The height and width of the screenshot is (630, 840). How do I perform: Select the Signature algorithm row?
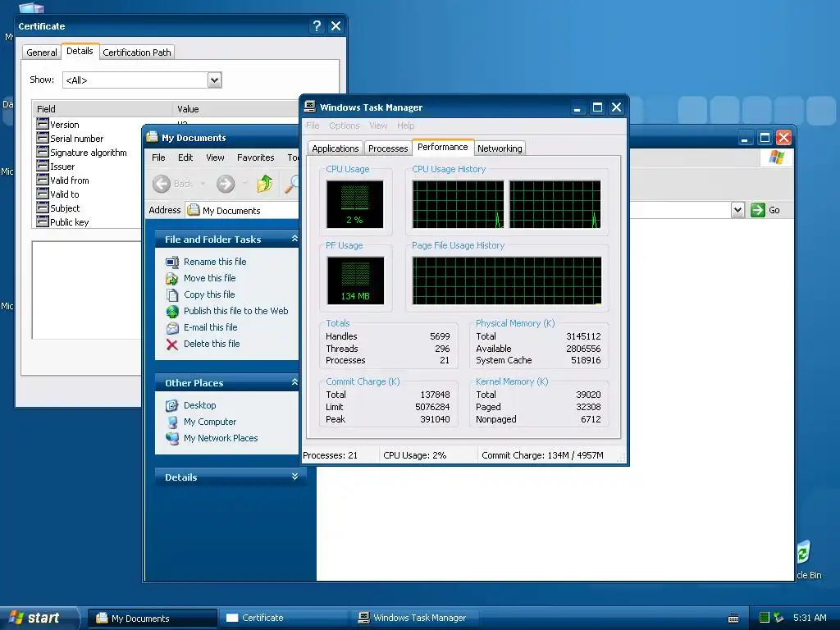pyautogui.click(x=89, y=152)
